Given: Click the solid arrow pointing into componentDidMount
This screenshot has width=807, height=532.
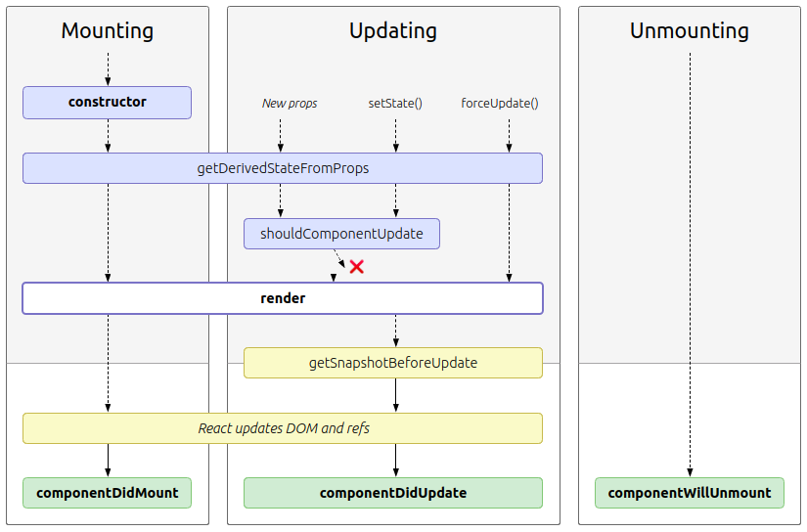Looking at the screenshot, I should click(x=108, y=461).
